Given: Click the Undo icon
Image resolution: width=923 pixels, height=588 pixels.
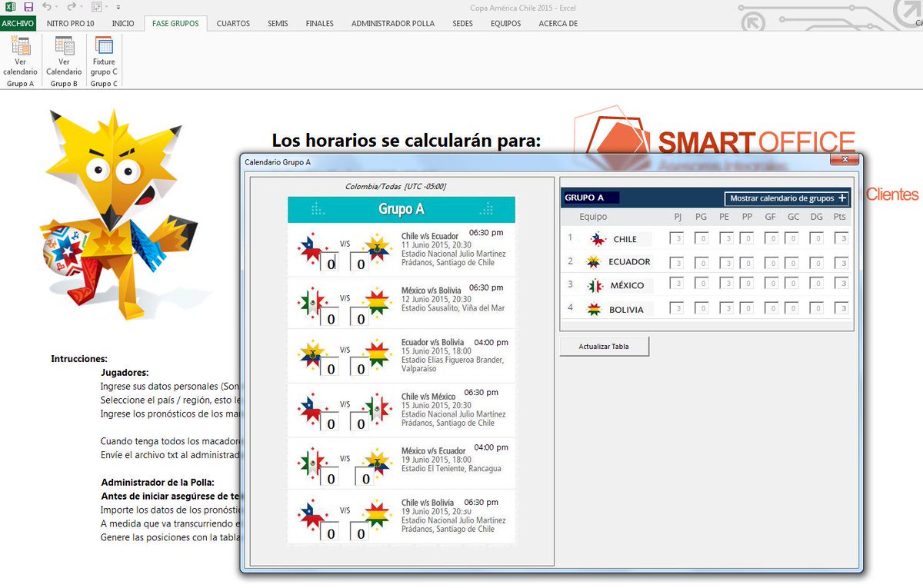Looking at the screenshot, I should coord(46,6).
